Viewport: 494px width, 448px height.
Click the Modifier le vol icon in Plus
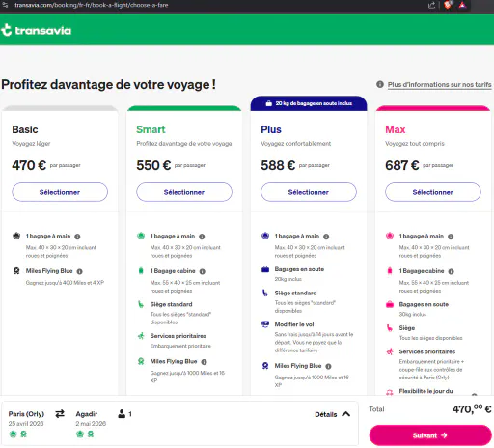coord(265,324)
